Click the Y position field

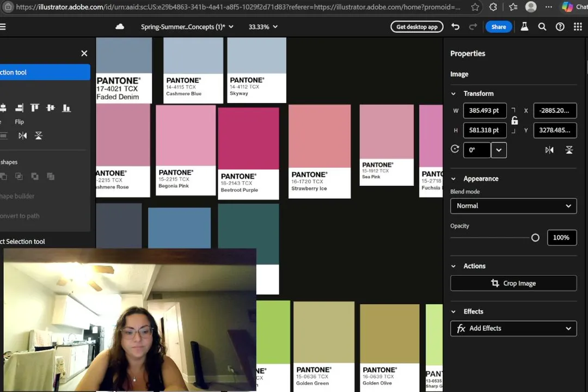[x=555, y=130]
